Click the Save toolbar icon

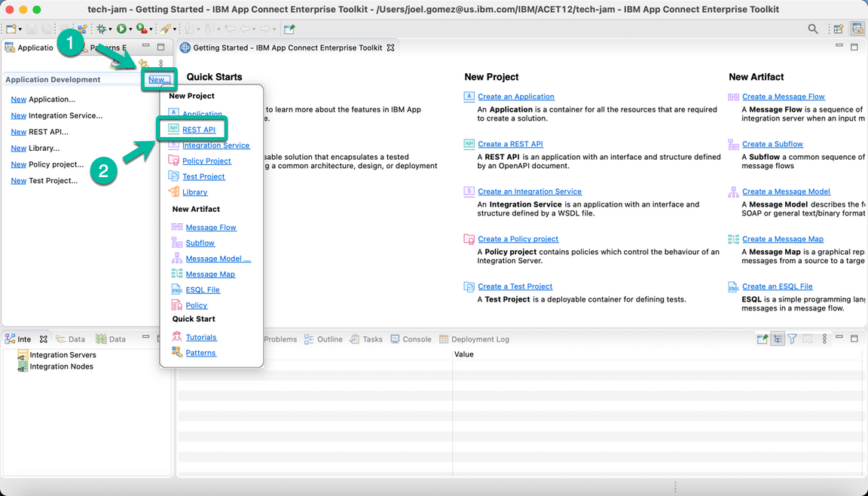click(32, 29)
